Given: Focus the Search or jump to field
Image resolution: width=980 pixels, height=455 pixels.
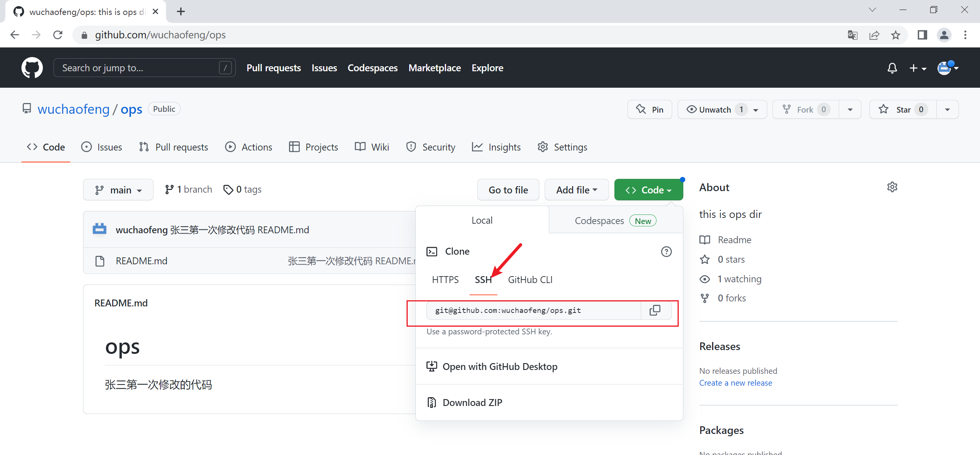Looking at the screenshot, I should tap(144, 68).
